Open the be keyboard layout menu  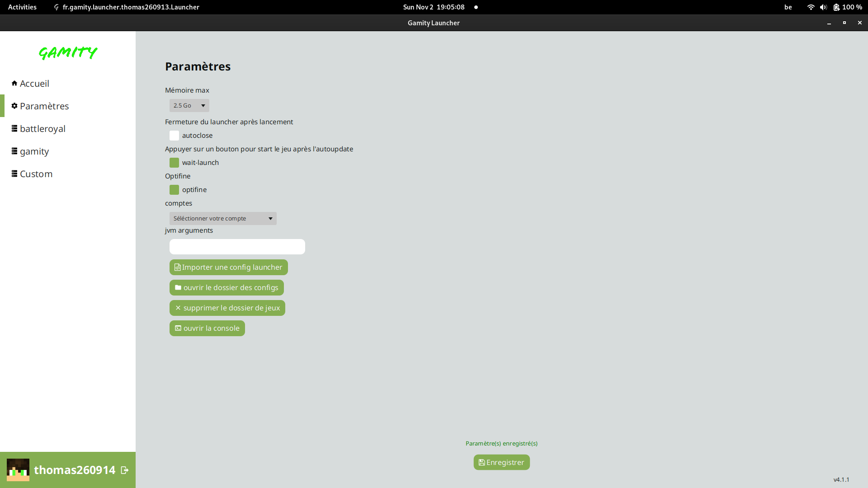(788, 7)
